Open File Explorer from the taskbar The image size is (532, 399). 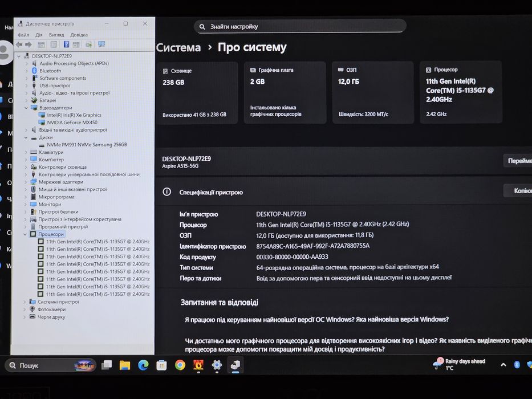coord(125,365)
